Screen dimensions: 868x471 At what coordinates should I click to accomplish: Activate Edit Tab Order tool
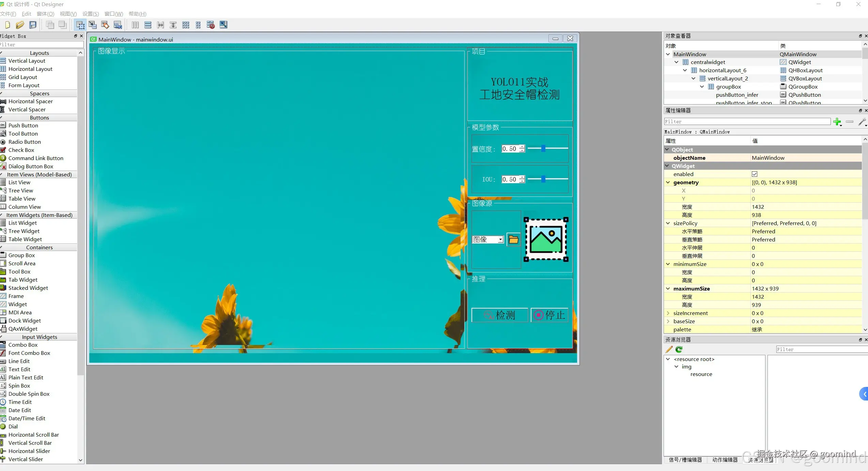point(118,25)
